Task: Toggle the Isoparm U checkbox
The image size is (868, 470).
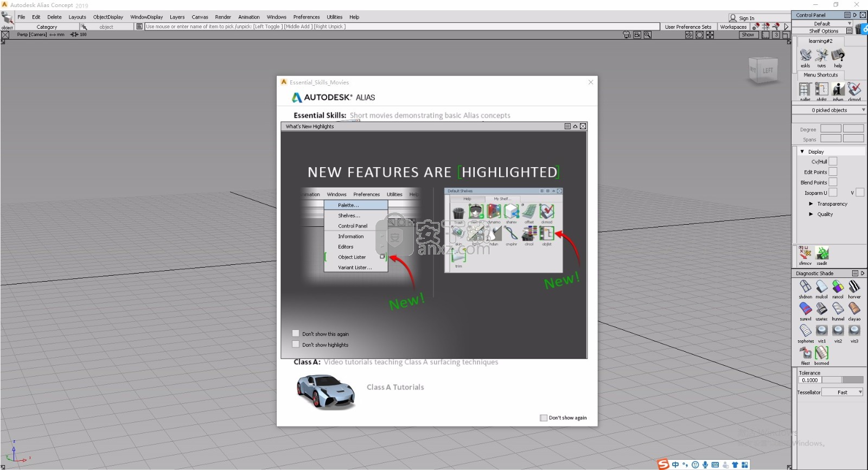Action: [x=833, y=192]
